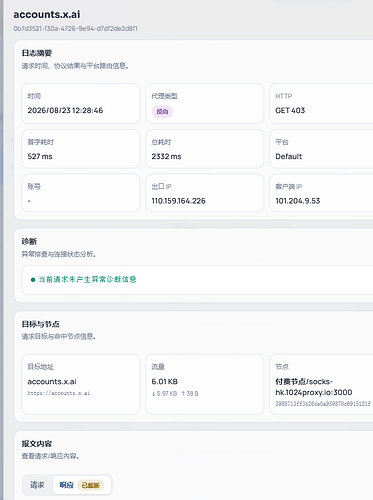Click the 账号 card
The height and width of the screenshot is (500, 373).
[x=81, y=193]
